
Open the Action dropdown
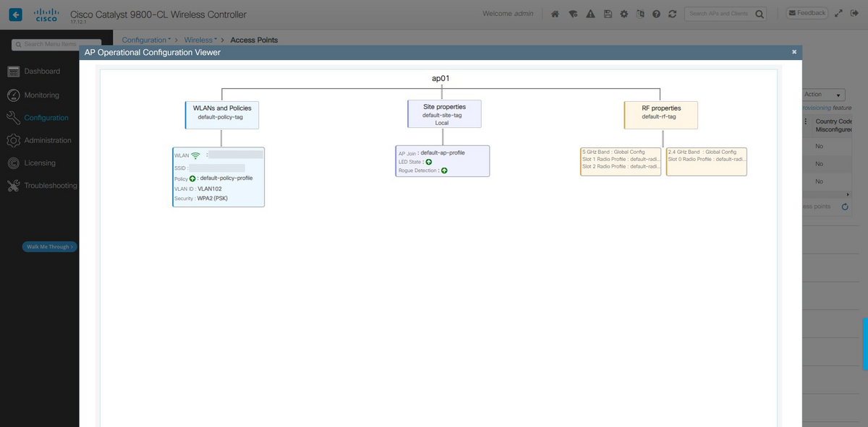[x=822, y=94]
